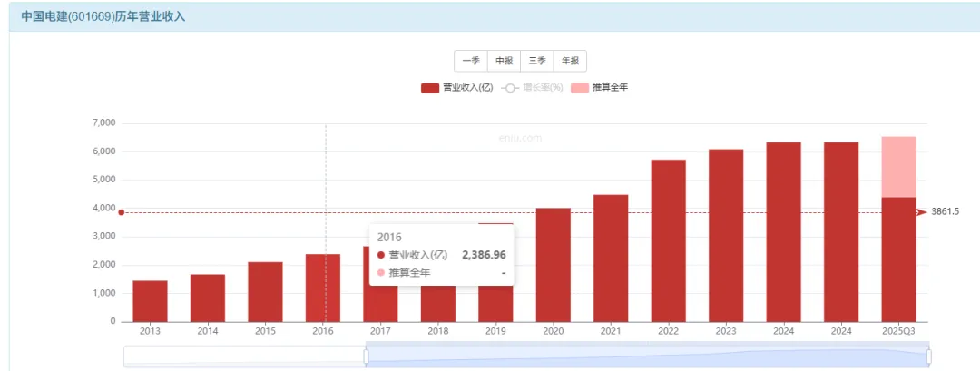Image resolution: width=980 pixels, height=371 pixels.
Task: Click the 2021 x-axis label
Action: coord(611,331)
